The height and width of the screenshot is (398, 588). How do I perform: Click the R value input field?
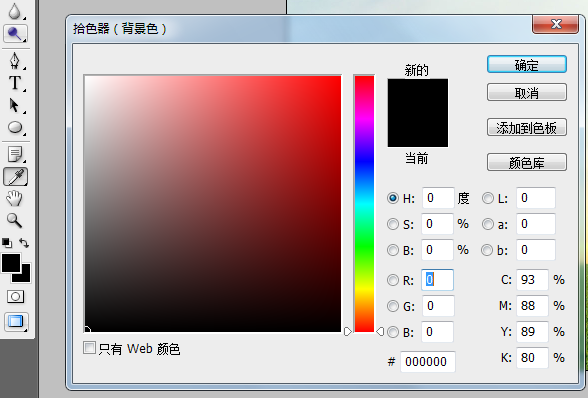click(437, 280)
